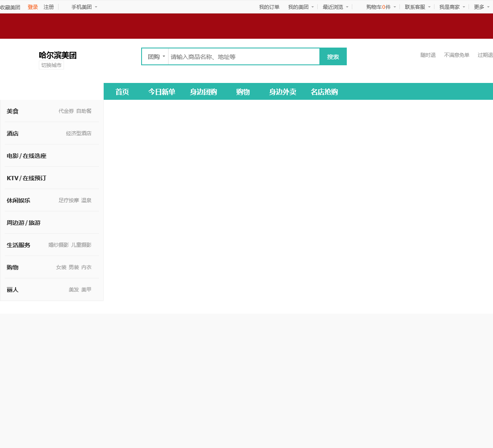Expand the 我是商家 dropdown
493x448 pixels.
(x=452, y=7)
